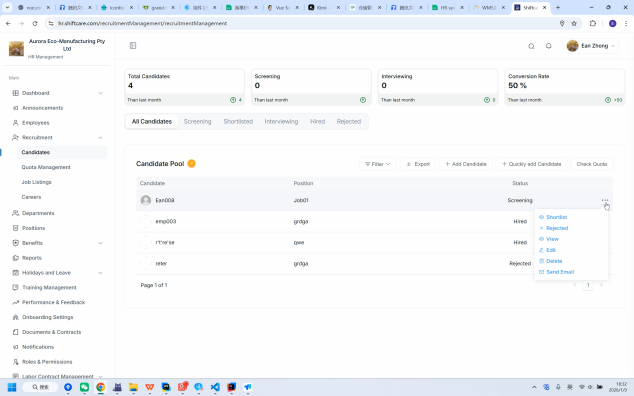
Task: Click the Dashboard sidebar icon
Action: [x=15, y=93]
